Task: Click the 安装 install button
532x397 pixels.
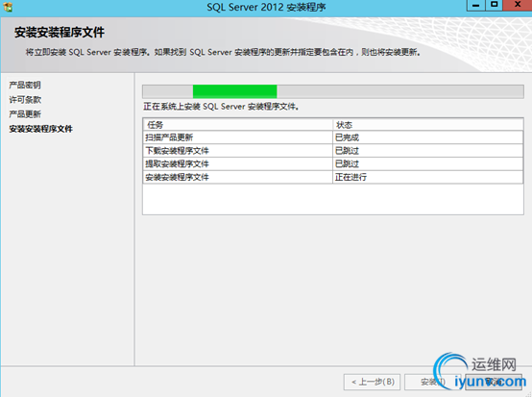Action: (x=432, y=382)
